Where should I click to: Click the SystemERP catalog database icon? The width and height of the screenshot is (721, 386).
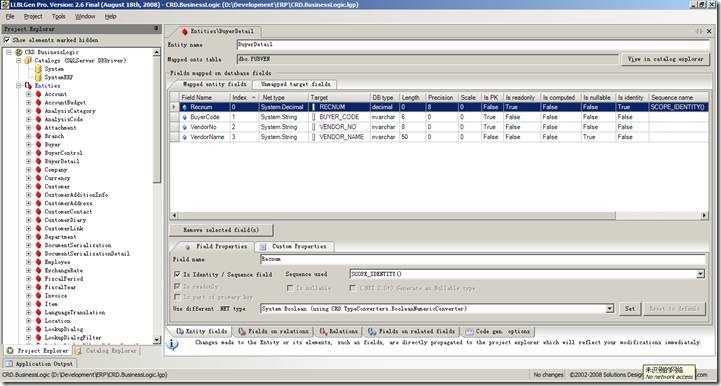[x=38, y=77]
